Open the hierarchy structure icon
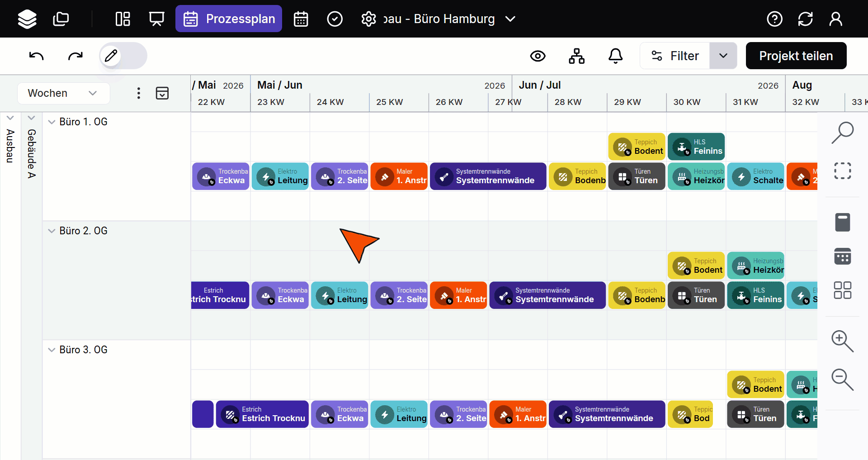 [x=576, y=56]
